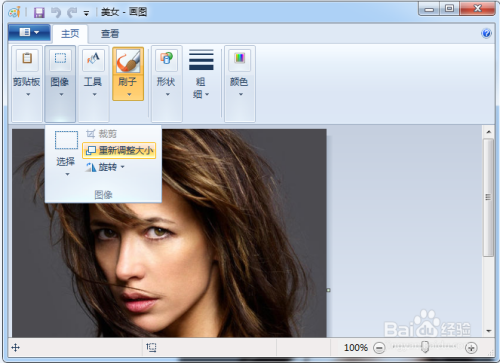The width and height of the screenshot is (500, 363).
Task: Click the canvas right-edge resize handle
Action: (x=328, y=290)
